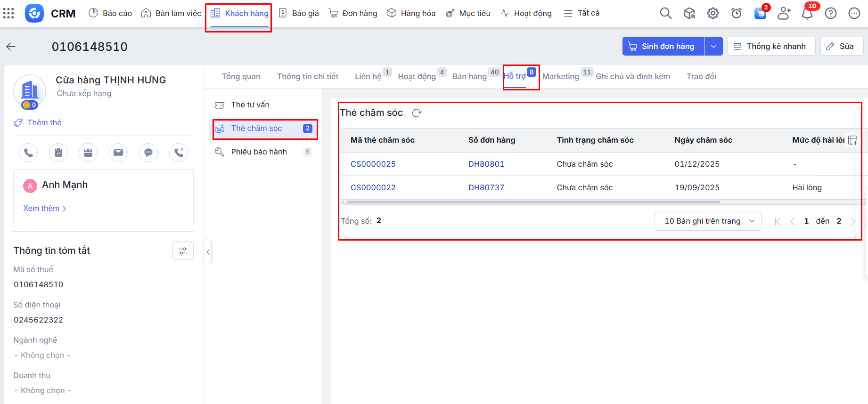This screenshot has height=404, width=868.
Task: Open the Báo giá menu
Action: (299, 13)
